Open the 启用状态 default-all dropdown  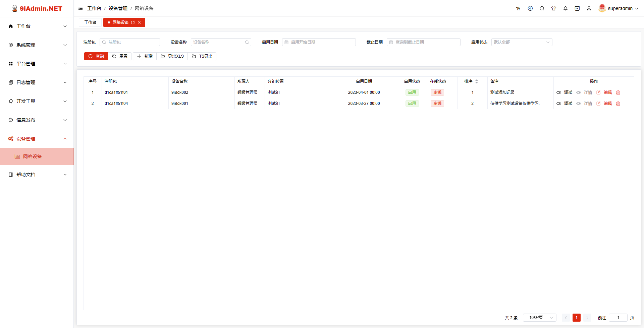[521, 42]
